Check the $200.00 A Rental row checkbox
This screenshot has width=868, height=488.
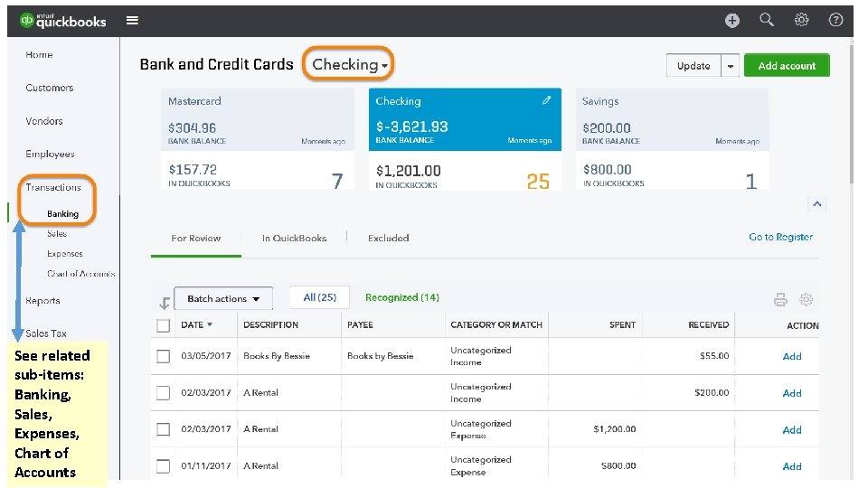point(164,393)
